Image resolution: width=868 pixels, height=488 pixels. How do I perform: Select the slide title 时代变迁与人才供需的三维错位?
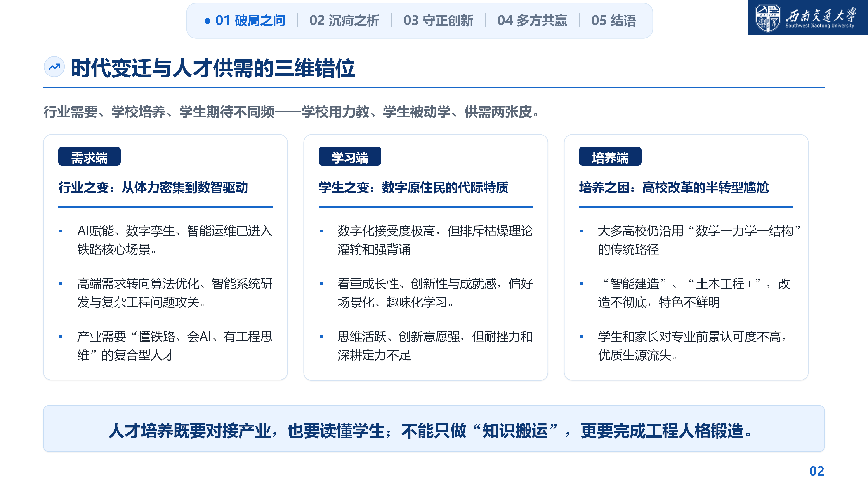(x=213, y=68)
